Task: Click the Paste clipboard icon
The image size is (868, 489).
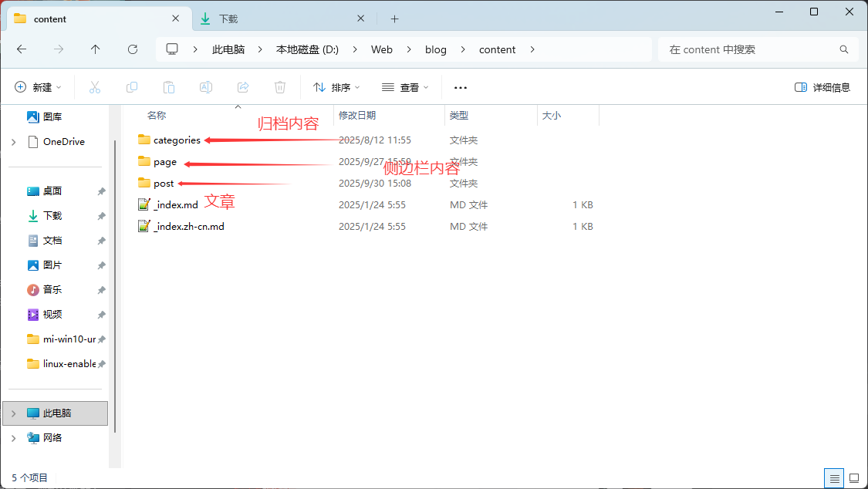Action: click(x=169, y=87)
